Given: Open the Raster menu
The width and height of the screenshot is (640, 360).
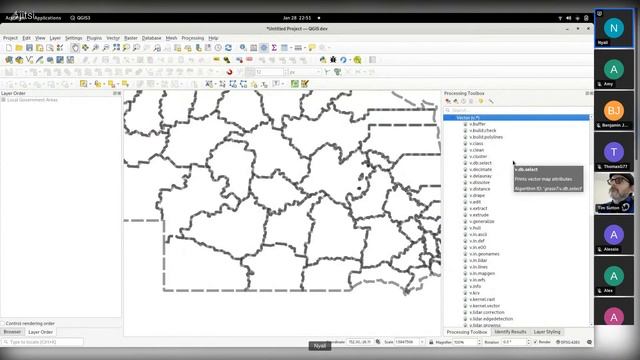Looking at the screenshot, I should tap(131, 38).
